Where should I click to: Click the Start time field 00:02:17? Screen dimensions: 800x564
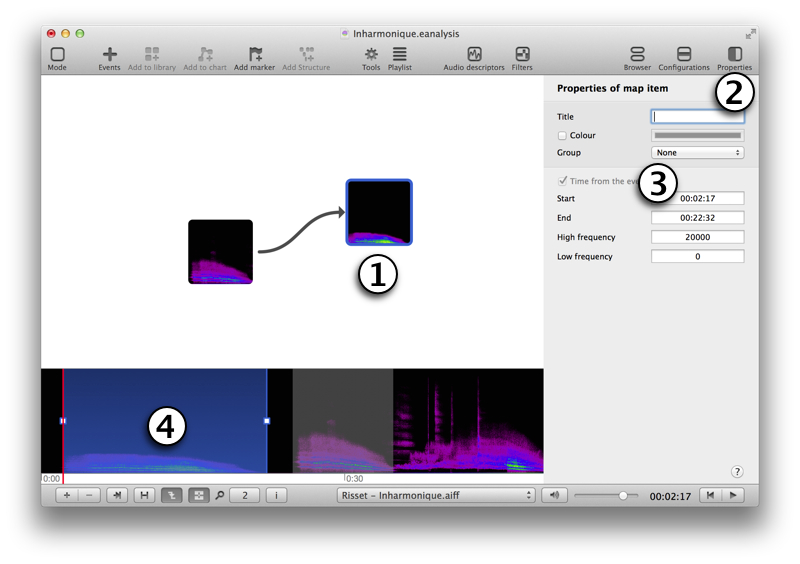point(697,198)
